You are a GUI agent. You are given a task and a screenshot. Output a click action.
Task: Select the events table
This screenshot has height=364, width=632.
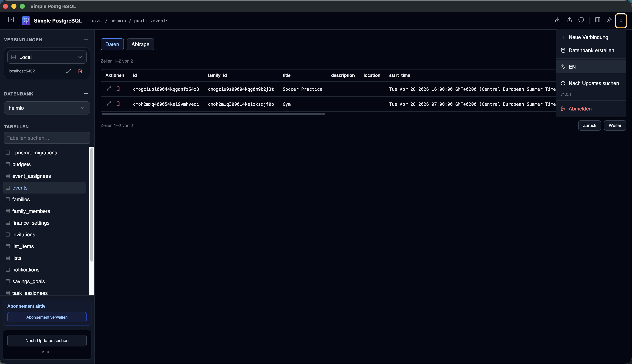[x=44, y=188]
